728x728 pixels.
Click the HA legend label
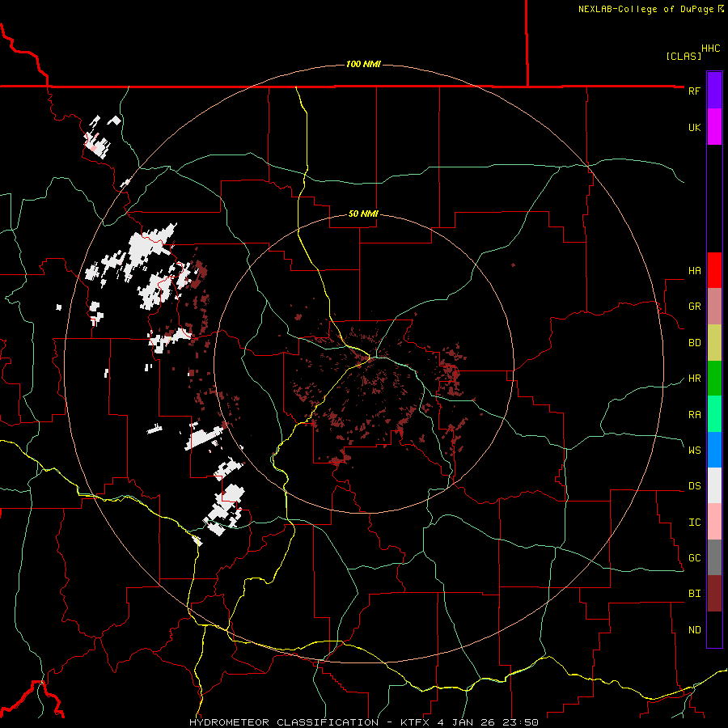click(694, 271)
